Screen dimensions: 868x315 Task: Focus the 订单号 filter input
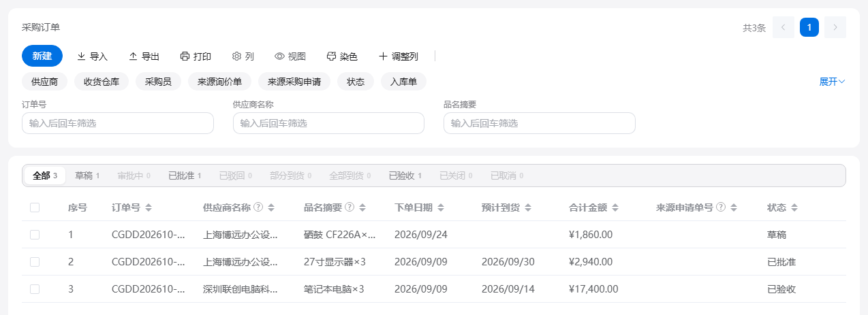[118, 123]
